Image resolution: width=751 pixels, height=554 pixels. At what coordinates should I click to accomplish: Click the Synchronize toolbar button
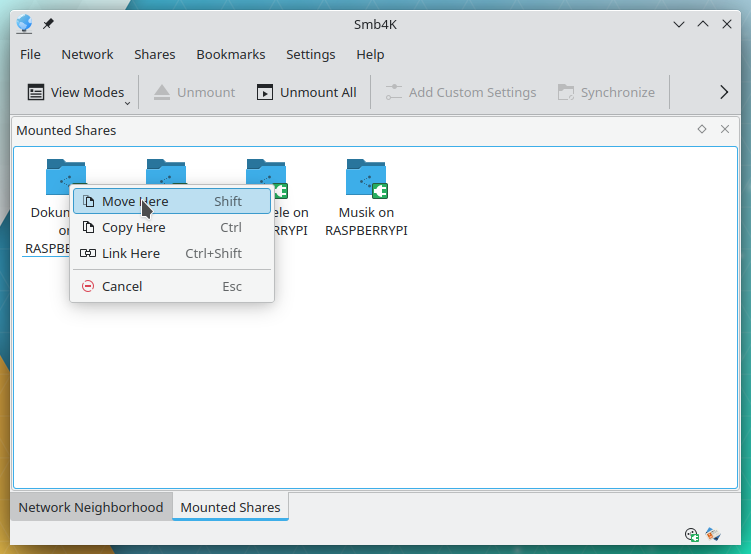606,92
